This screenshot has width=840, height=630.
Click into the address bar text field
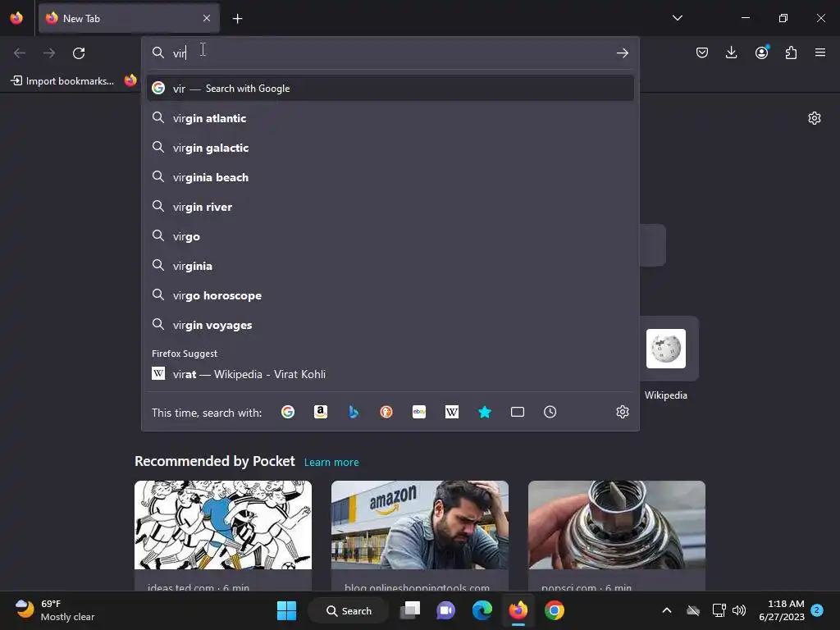[391, 53]
